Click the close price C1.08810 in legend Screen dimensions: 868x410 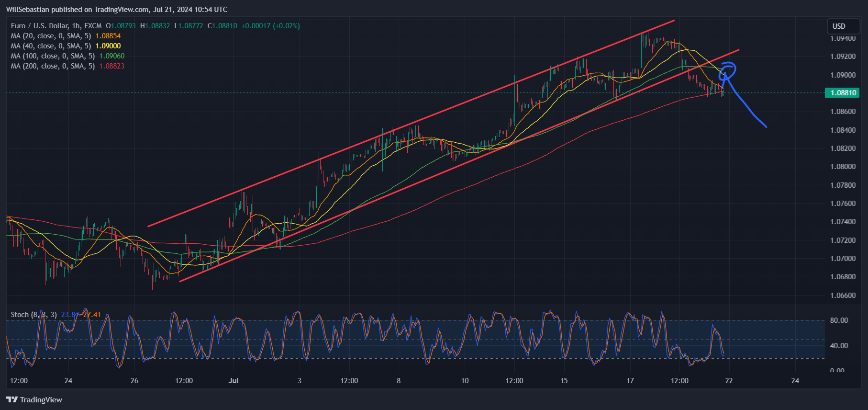[x=223, y=26]
